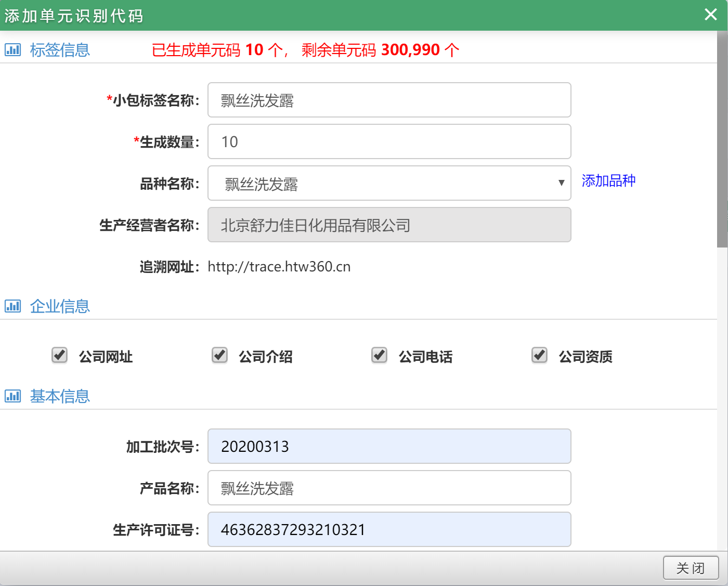Uncheck the 公司网址 checkbox
The height and width of the screenshot is (586, 728).
pos(60,356)
